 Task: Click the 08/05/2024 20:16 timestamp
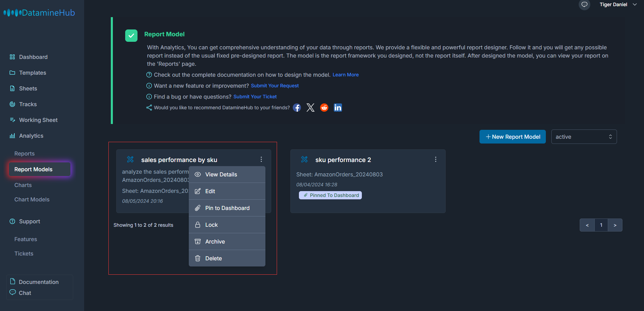pyautogui.click(x=143, y=201)
